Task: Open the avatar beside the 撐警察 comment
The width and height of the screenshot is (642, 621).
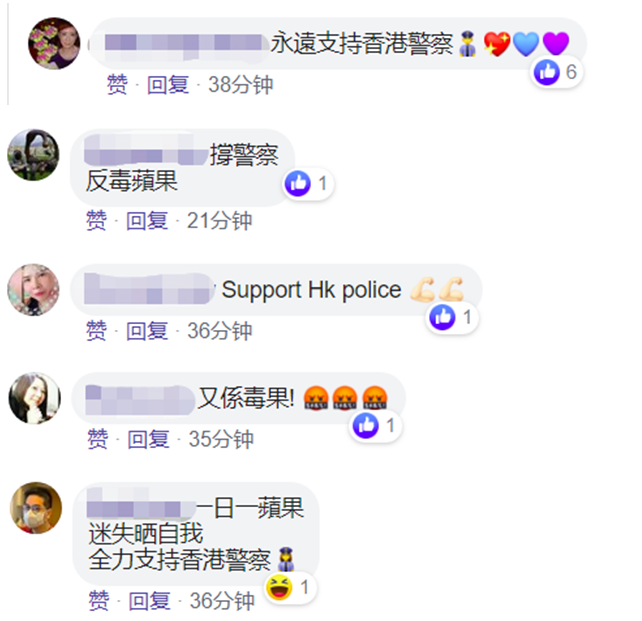Action: 34,155
